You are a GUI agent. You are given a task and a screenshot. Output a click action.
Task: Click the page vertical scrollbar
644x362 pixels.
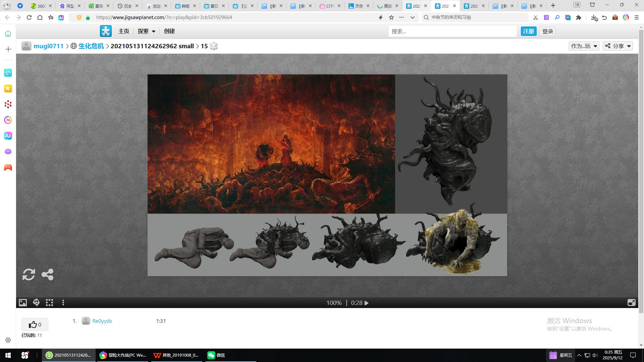(641, 171)
